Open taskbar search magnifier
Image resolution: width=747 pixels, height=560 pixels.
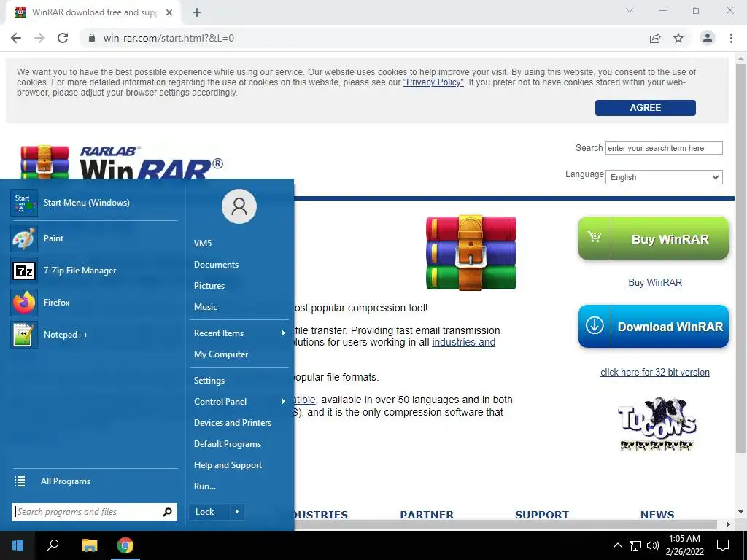pyautogui.click(x=53, y=545)
